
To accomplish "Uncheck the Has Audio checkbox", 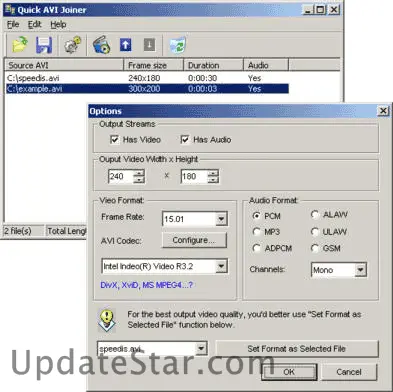I will pos(184,140).
